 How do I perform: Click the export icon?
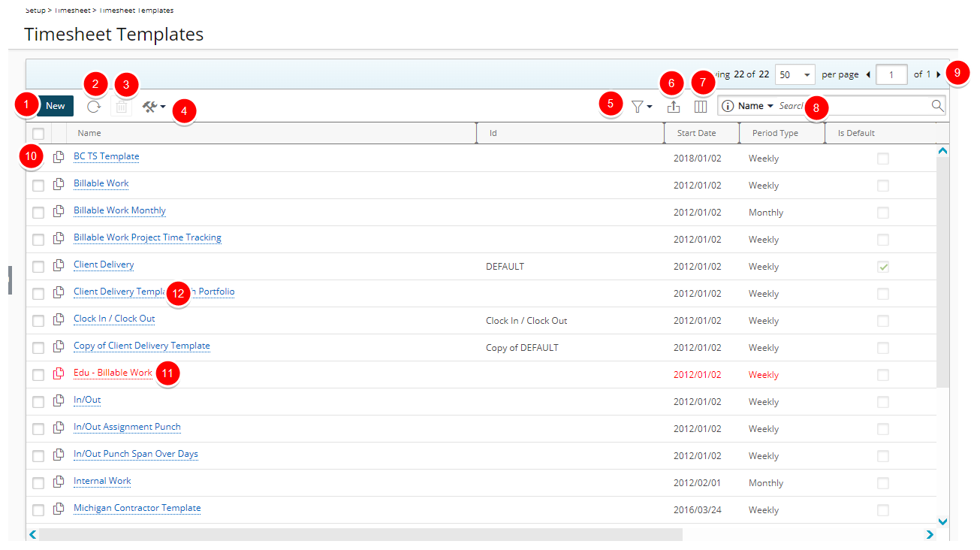click(x=674, y=107)
